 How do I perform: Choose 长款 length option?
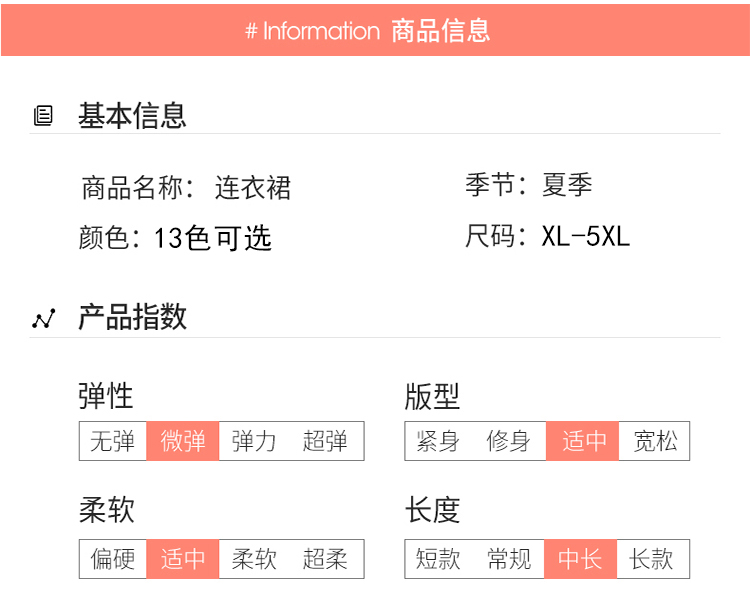tap(652, 559)
